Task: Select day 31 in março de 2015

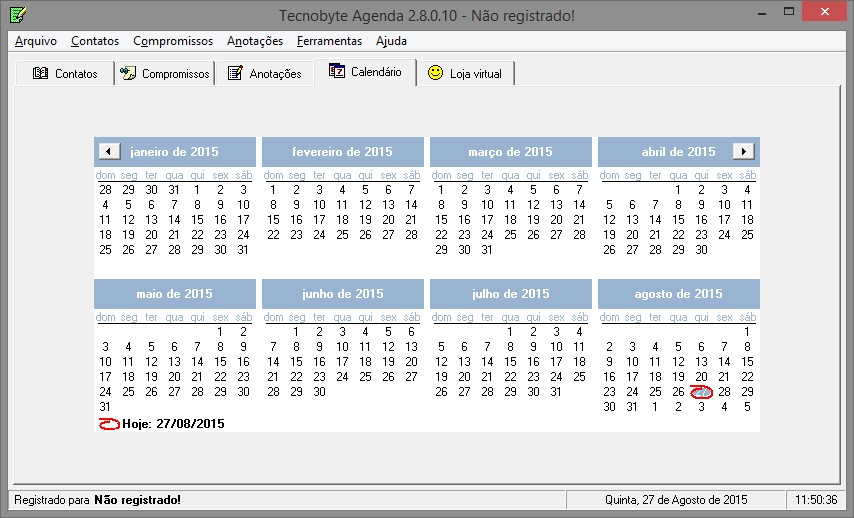Action: coord(487,249)
